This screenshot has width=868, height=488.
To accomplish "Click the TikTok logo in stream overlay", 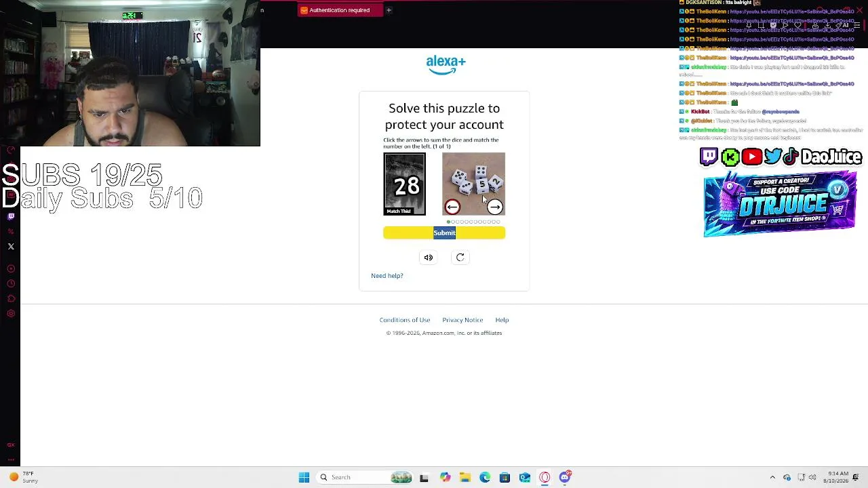I will pyautogui.click(x=791, y=157).
